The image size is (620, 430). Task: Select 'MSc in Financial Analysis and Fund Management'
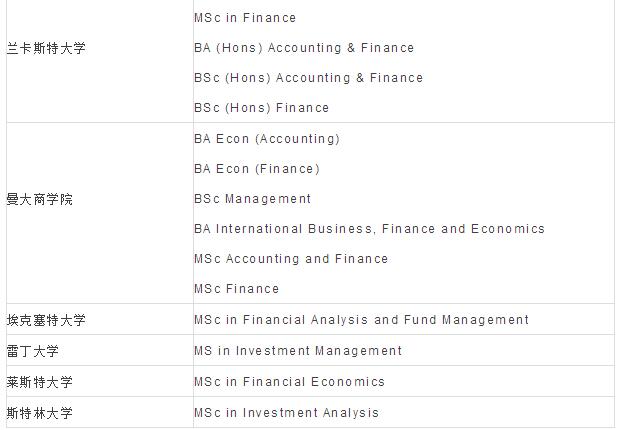pos(361,320)
